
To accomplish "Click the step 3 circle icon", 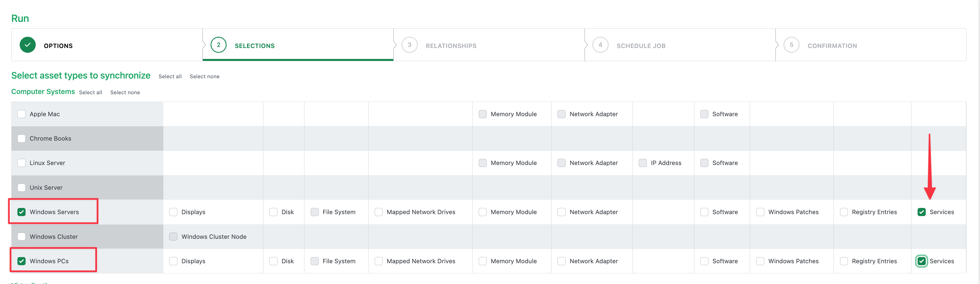I will click(410, 45).
